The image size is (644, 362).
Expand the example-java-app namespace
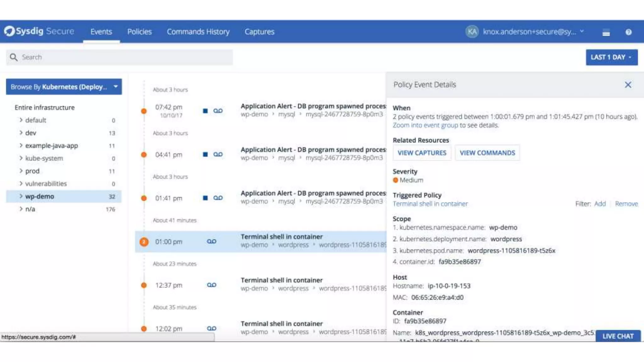(x=21, y=145)
